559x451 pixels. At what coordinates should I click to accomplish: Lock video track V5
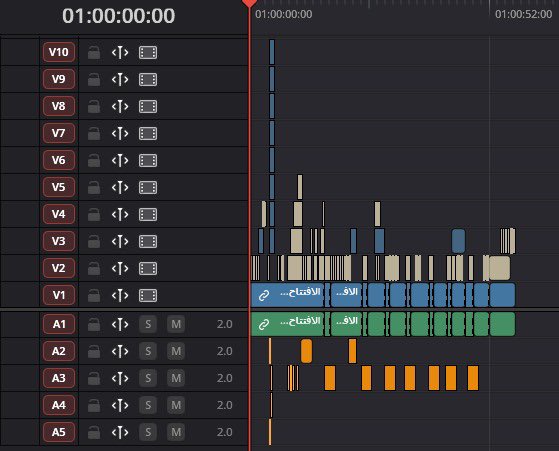point(94,188)
